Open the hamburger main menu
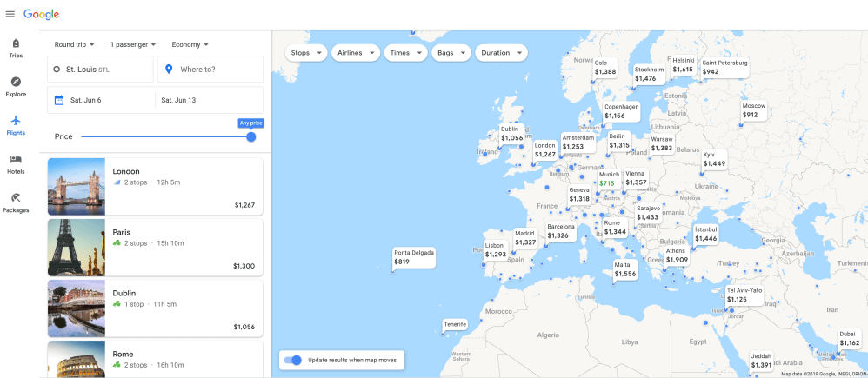 10,14
